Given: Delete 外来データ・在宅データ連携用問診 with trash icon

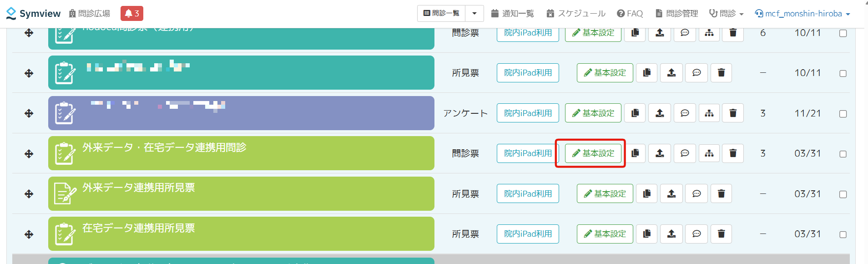Looking at the screenshot, I should [x=733, y=153].
